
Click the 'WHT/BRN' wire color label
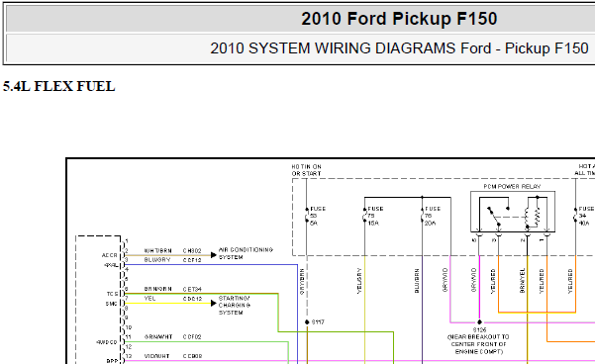pyautogui.click(x=157, y=250)
